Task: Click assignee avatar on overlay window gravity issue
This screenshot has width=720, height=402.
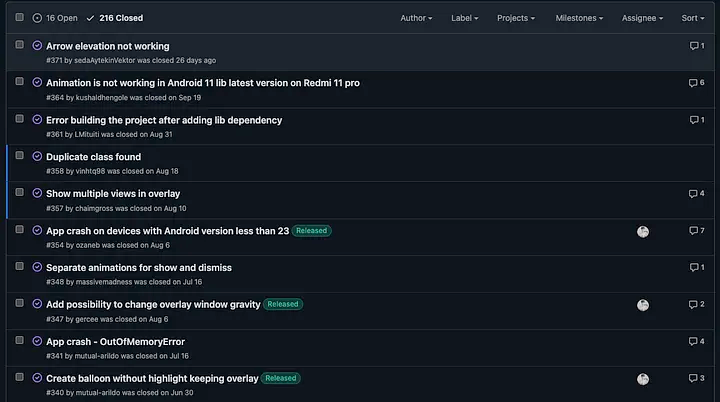Action: coord(643,305)
